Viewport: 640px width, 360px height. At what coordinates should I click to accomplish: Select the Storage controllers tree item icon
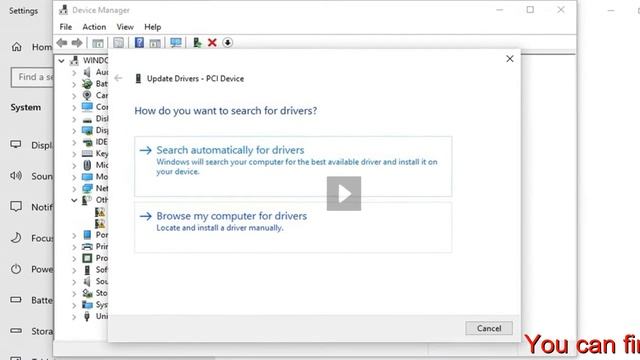[87, 293]
